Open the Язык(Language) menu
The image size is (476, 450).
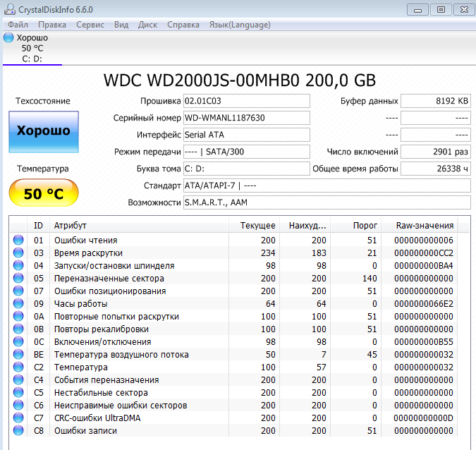pos(240,25)
